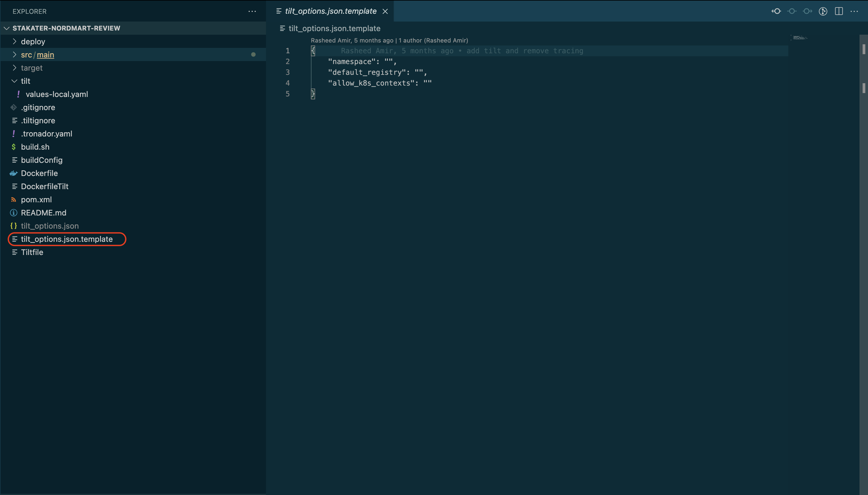Open pom.xml via its feed icon

tap(13, 200)
